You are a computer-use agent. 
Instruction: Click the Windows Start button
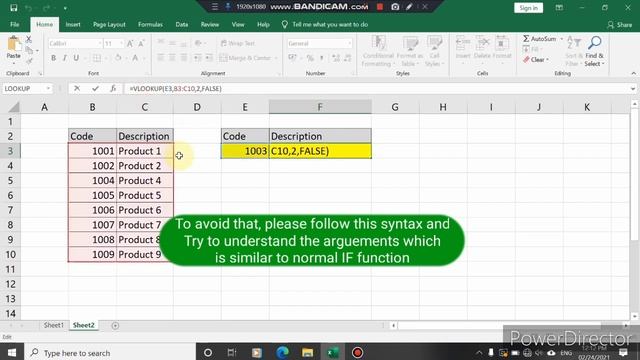(x=12, y=353)
